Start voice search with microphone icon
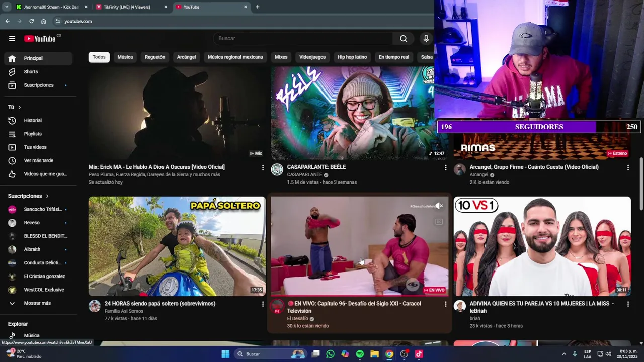Image resolution: width=644 pixels, height=362 pixels. click(x=426, y=39)
